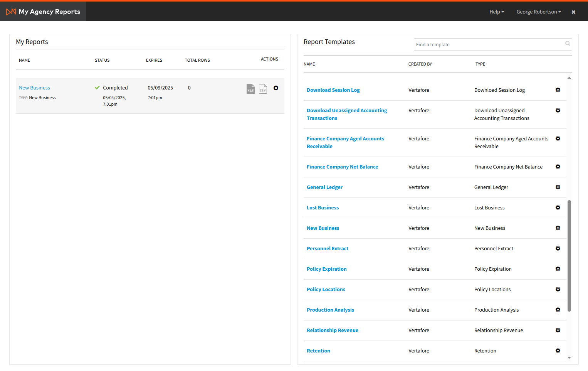Click the NAME column header in My Reports

[24, 60]
